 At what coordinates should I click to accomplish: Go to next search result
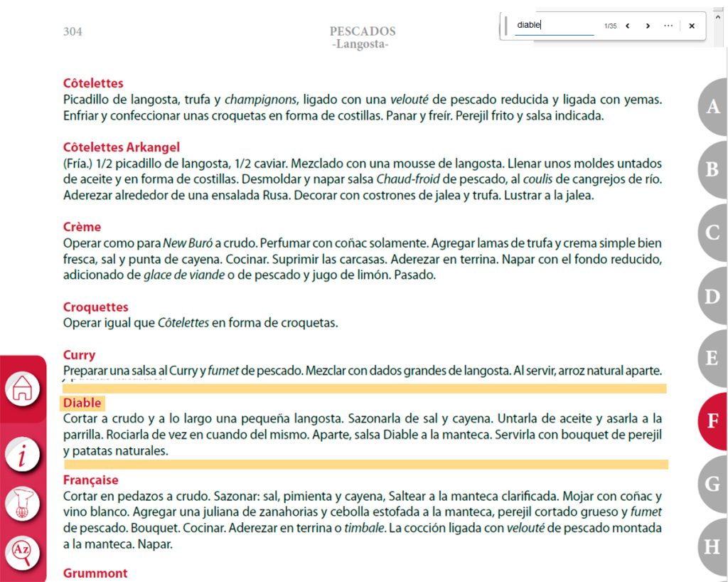(x=648, y=26)
